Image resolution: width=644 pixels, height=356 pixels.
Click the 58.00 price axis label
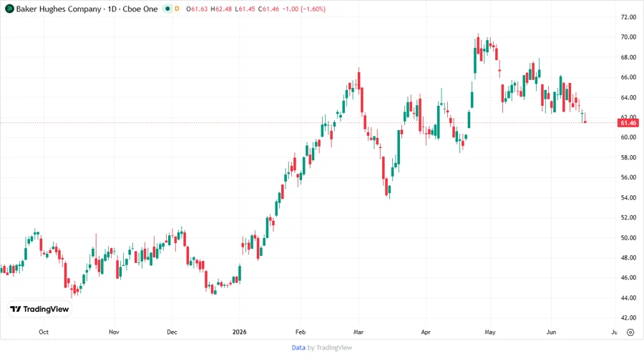(x=628, y=157)
